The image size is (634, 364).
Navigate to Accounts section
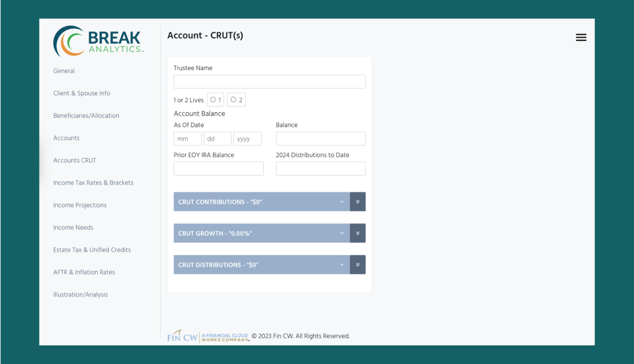(x=66, y=138)
